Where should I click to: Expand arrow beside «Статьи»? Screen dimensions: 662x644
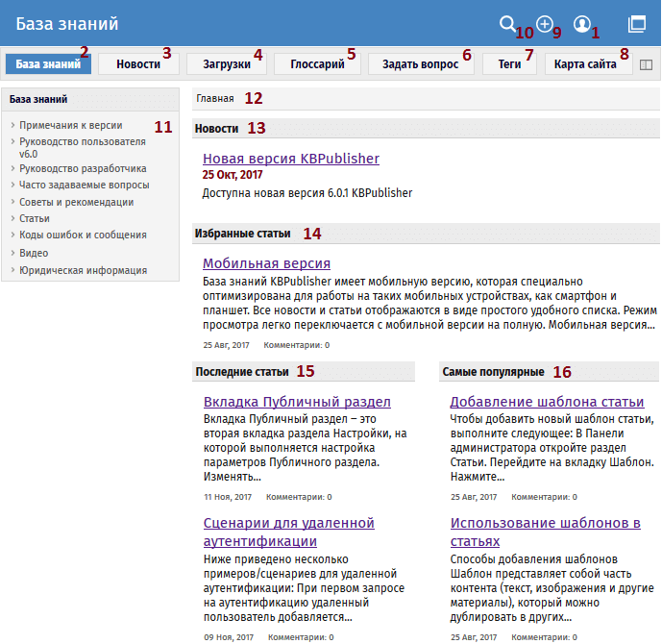(12, 218)
